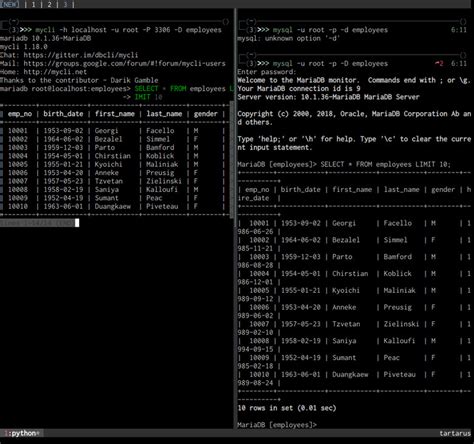
Task: Click the gender header in mycli pane
Action: pos(206,114)
